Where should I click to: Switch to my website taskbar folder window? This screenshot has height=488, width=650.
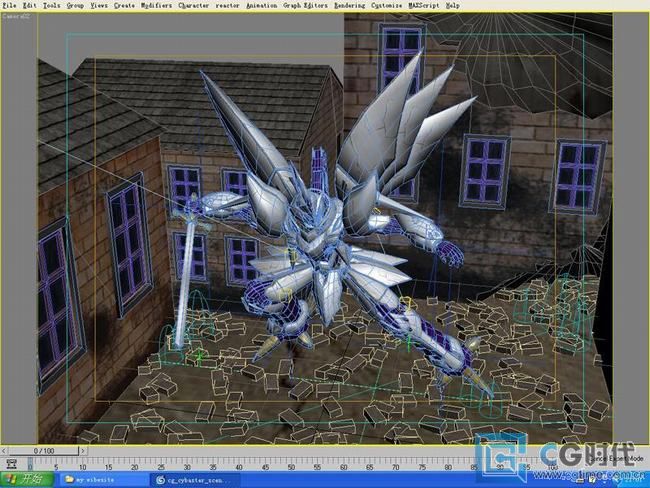tap(102, 480)
